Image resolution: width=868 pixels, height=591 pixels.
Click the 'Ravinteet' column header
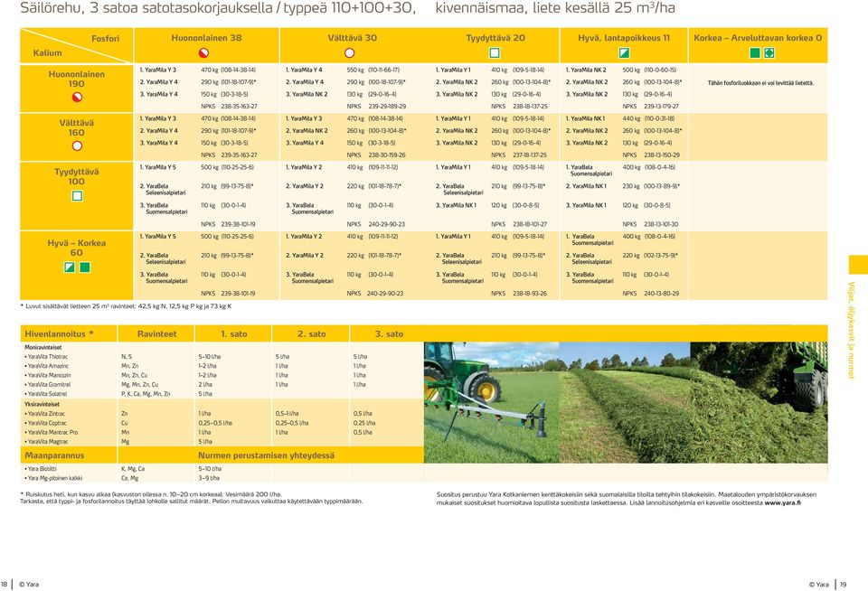[156, 333]
